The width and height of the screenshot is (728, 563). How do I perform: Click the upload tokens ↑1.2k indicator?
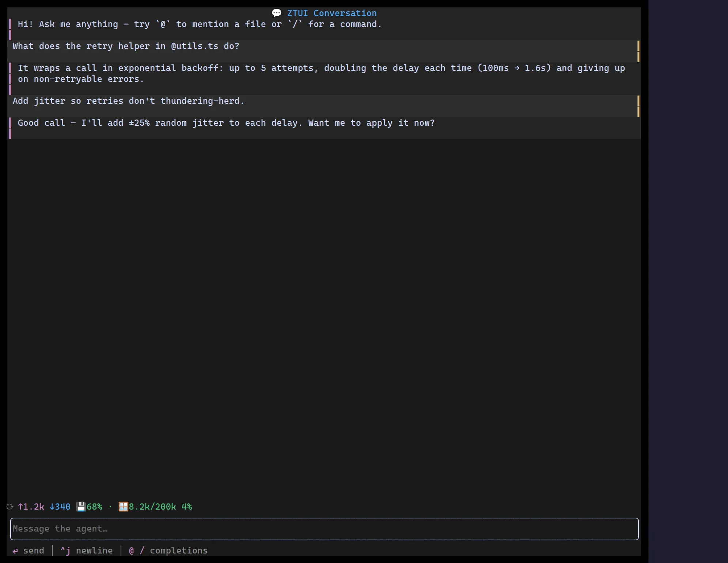tap(31, 507)
